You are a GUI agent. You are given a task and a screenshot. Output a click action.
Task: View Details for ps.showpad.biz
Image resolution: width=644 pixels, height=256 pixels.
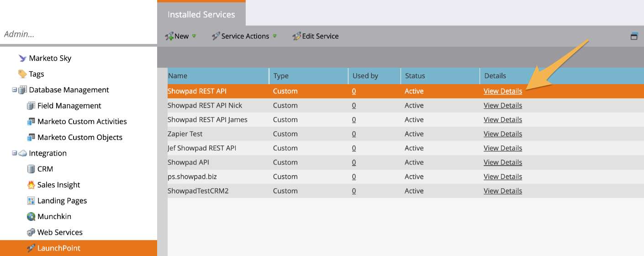pos(503,176)
